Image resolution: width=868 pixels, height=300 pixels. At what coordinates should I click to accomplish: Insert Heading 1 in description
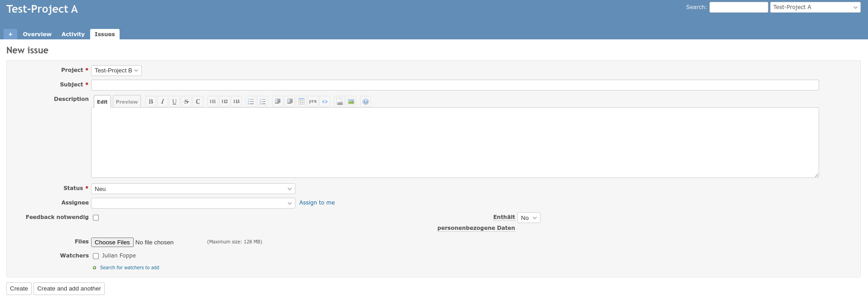pos(213,101)
